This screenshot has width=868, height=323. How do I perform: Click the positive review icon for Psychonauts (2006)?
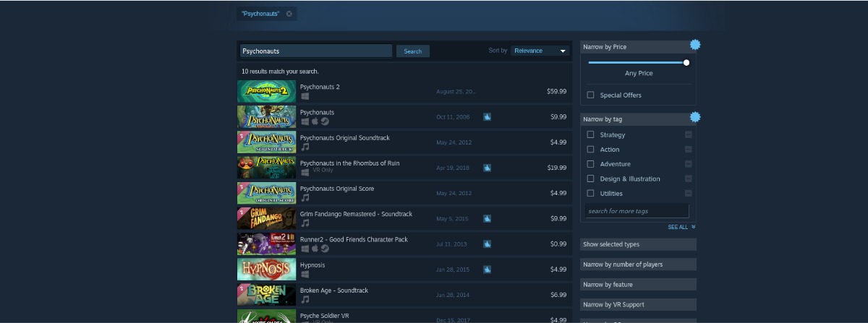point(488,116)
